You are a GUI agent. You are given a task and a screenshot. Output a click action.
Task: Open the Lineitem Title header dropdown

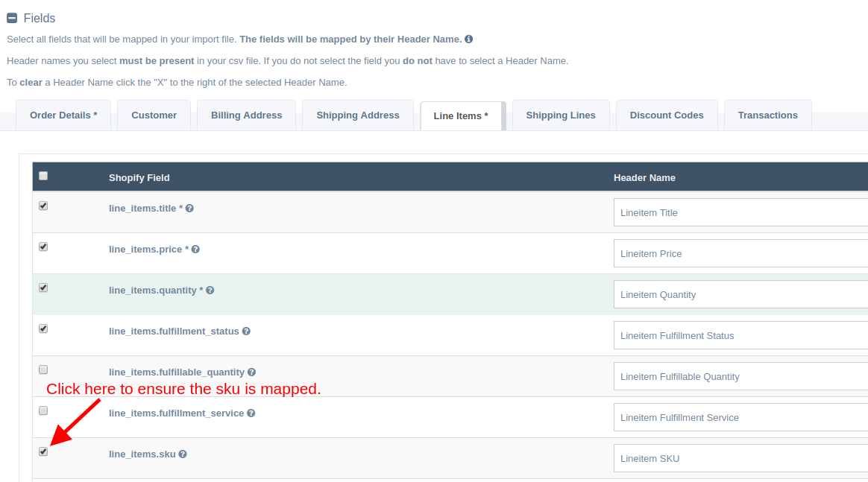(740, 212)
